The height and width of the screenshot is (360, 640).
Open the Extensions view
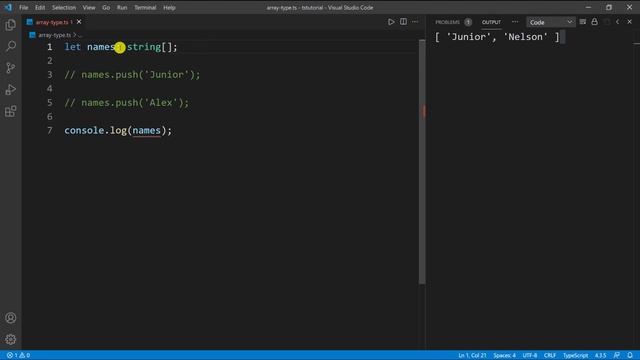(11, 111)
